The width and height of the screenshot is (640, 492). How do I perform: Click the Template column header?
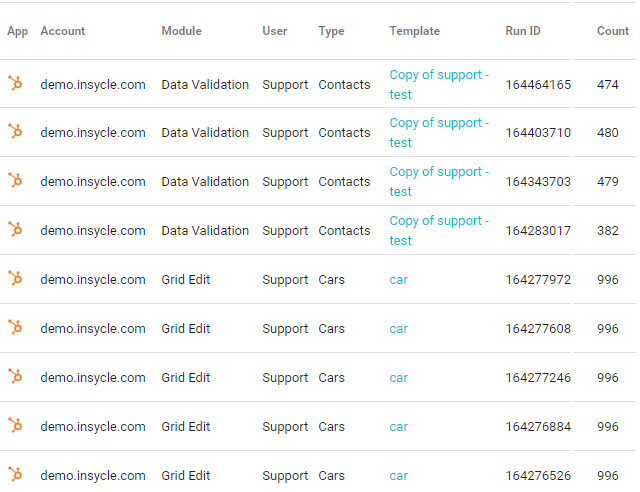click(414, 31)
